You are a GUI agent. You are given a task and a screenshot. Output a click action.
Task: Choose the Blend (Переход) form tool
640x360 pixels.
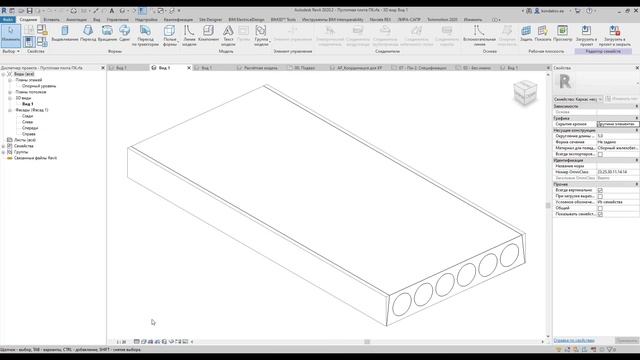tap(88, 33)
